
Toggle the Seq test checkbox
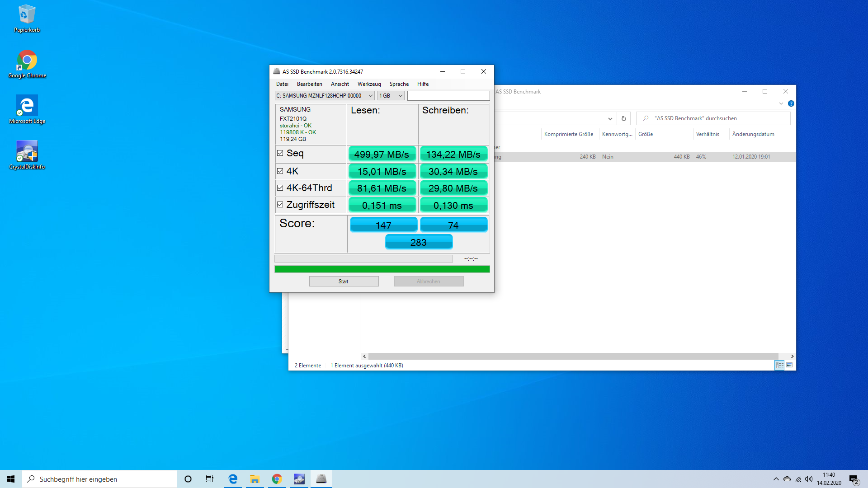coord(280,153)
